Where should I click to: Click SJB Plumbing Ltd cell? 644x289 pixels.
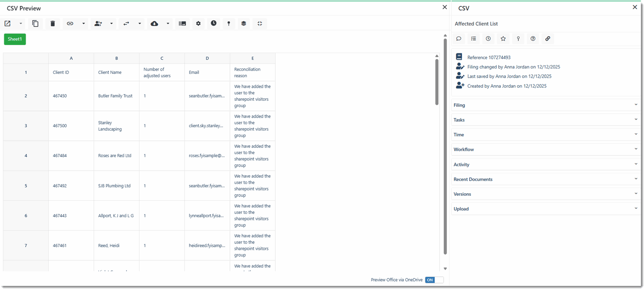click(116, 186)
